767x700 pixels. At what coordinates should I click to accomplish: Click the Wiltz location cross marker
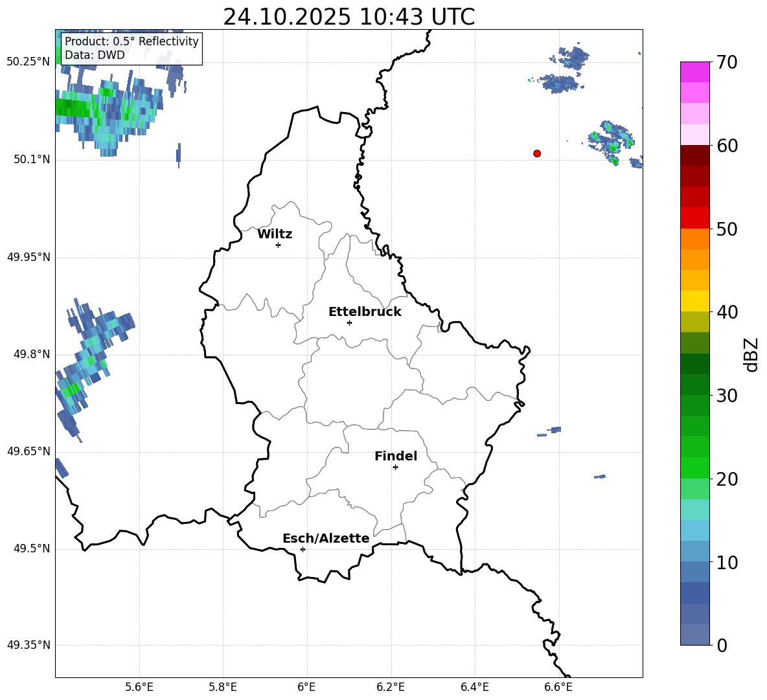point(279,245)
